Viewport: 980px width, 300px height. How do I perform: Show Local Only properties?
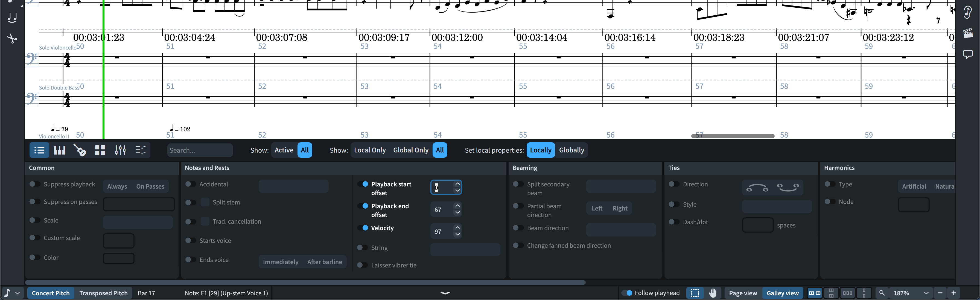[x=369, y=150]
